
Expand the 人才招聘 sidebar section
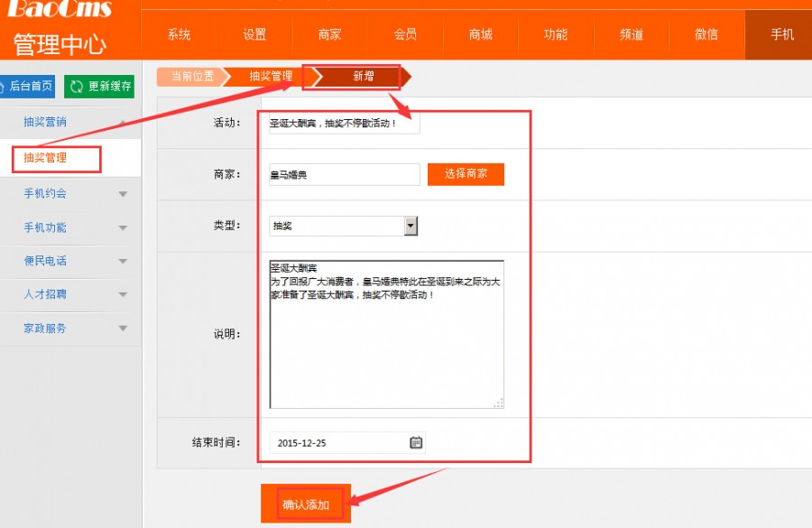(70, 294)
